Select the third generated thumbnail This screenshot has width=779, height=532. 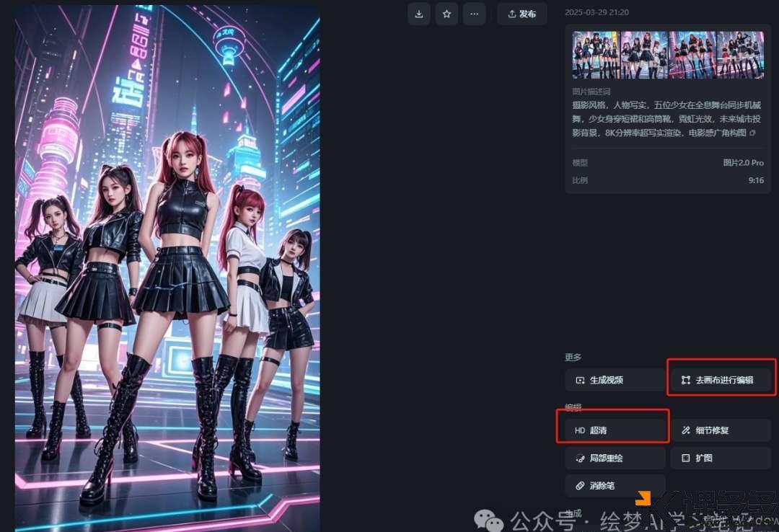tap(692, 55)
